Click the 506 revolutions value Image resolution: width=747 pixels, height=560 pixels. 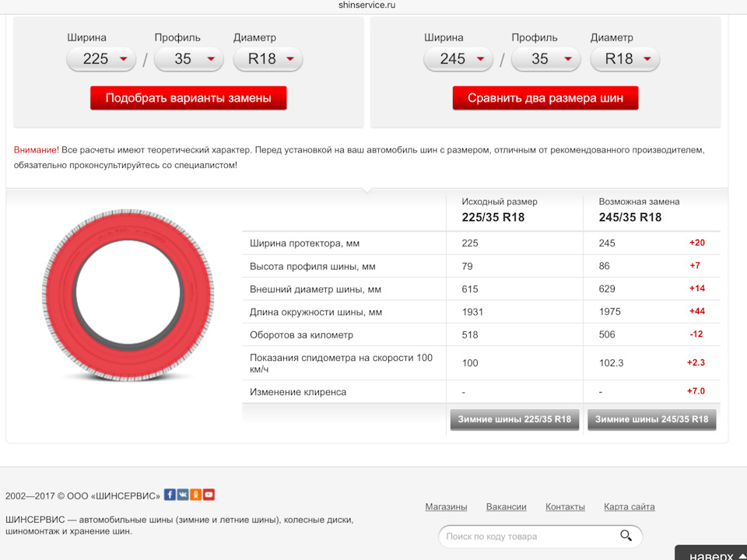pyautogui.click(x=607, y=334)
